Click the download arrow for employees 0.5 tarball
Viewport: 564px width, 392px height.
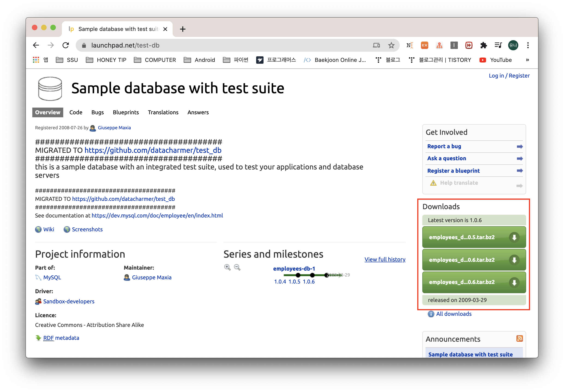click(x=514, y=237)
